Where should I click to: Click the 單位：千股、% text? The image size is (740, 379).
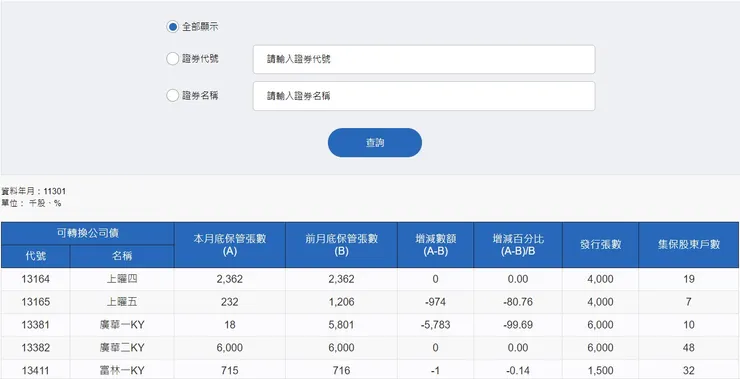coord(31,203)
